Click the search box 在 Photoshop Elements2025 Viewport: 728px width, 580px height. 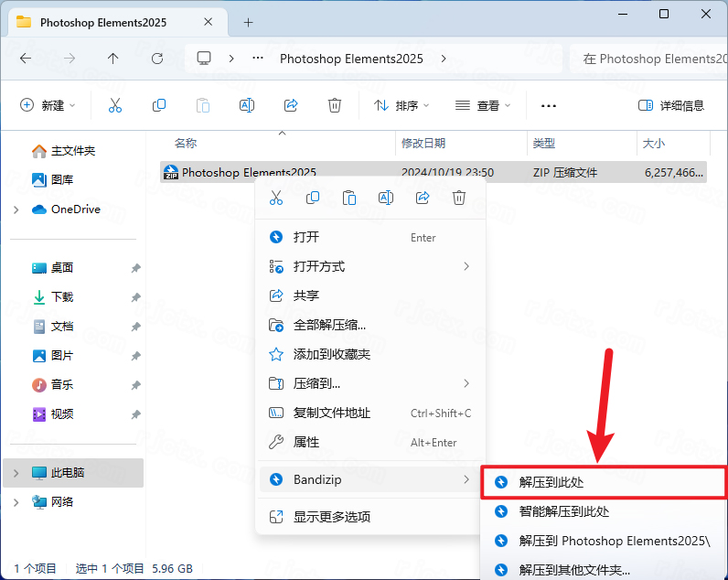pos(648,59)
